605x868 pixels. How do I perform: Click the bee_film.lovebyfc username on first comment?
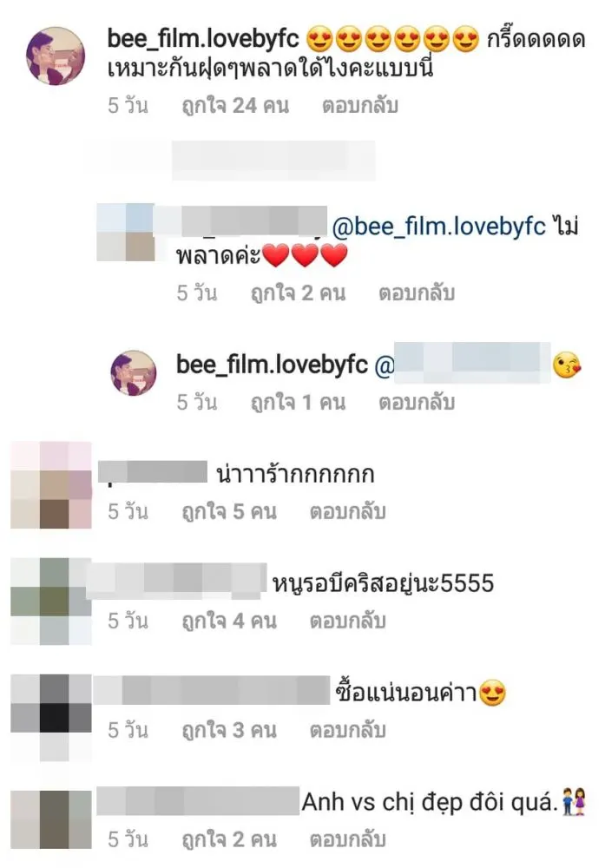[203, 39]
